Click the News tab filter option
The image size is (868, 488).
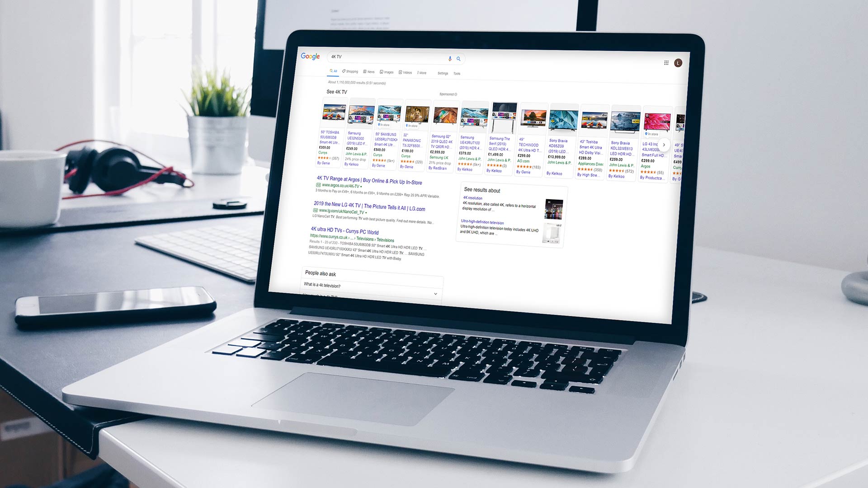tap(371, 73)
